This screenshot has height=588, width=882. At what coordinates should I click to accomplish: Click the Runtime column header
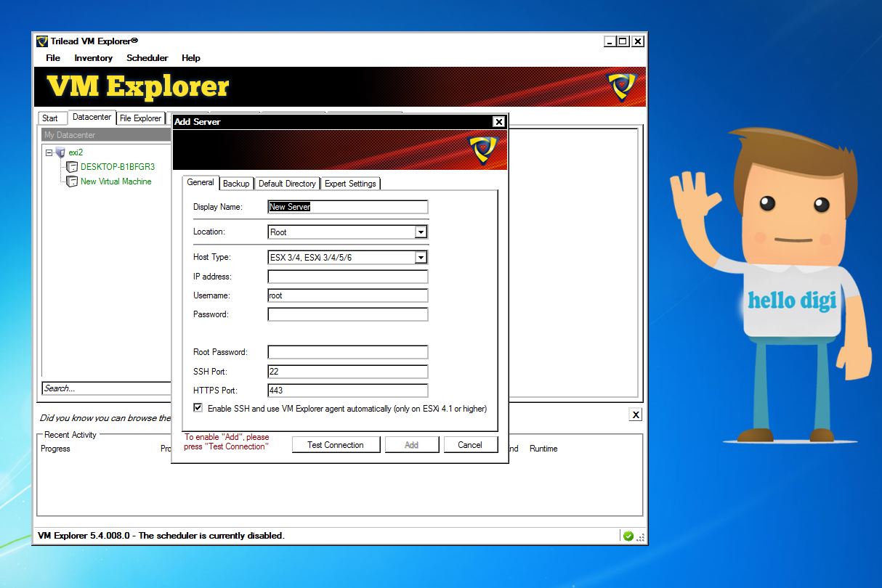point(543,449)
